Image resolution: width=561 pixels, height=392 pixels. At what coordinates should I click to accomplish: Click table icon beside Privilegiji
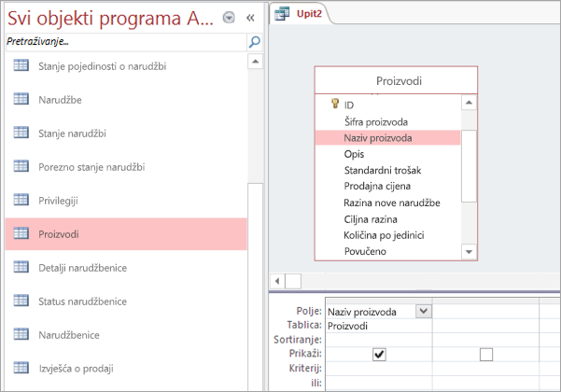(21, 200)
